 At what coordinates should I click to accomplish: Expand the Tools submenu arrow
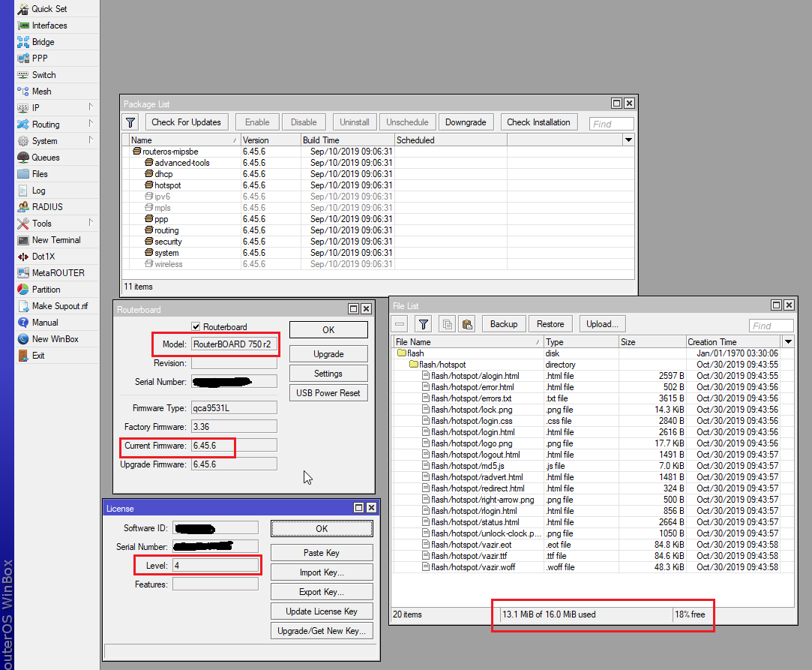[x=91, y=222]
